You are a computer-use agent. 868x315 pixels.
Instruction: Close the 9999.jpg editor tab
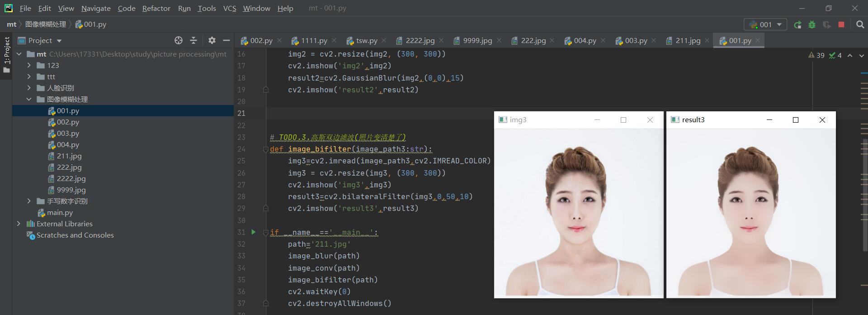pos(499,40)
